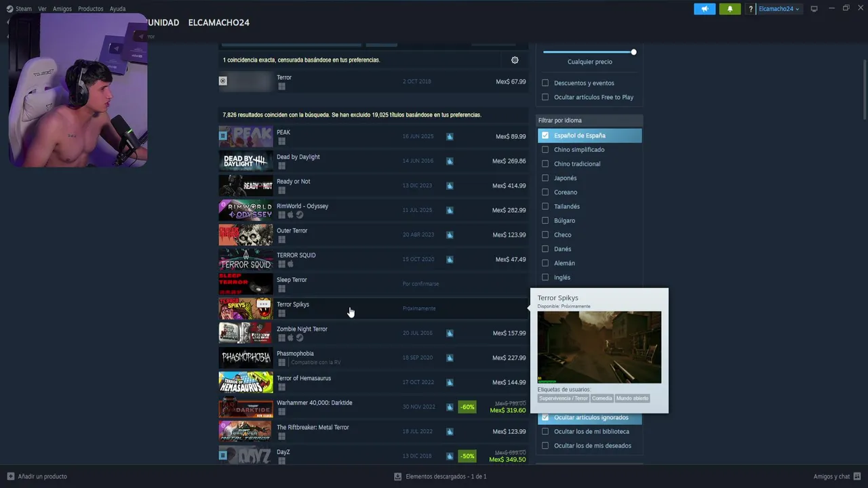Click review icon in Phasmophobia row
The image size is (868, 488).
point(450,358)
